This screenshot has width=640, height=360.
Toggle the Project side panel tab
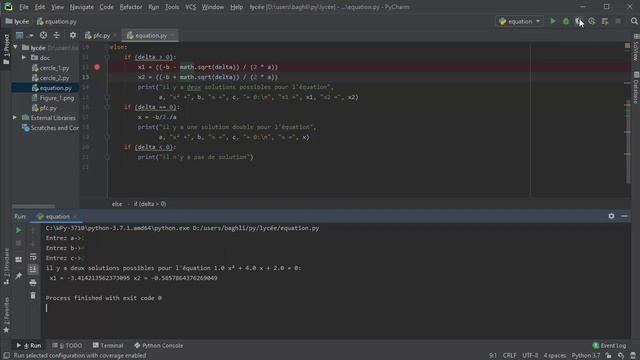pos(6,50)
